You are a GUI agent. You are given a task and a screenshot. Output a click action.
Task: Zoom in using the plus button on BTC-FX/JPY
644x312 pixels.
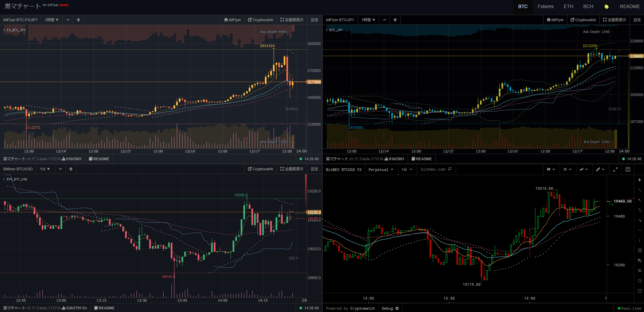pyautogui.click(x=78, y=20)
